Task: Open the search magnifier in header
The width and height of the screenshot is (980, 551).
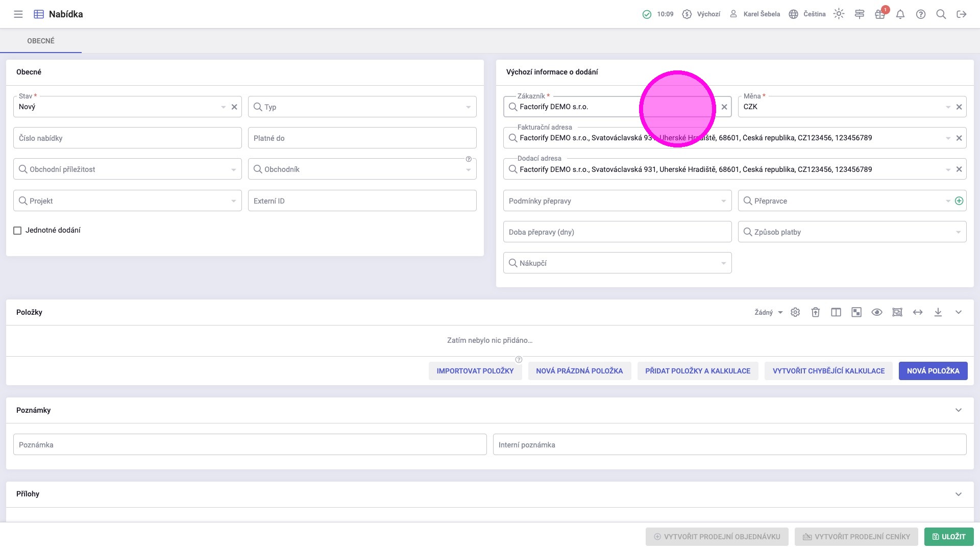Action: pyautogui.click(x=941, y=14)
